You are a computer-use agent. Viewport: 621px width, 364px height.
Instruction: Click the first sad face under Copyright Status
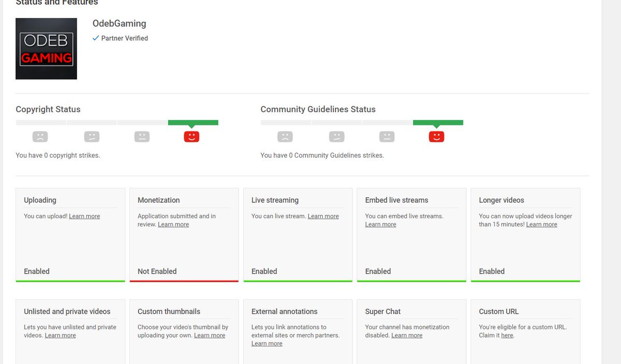40,136
